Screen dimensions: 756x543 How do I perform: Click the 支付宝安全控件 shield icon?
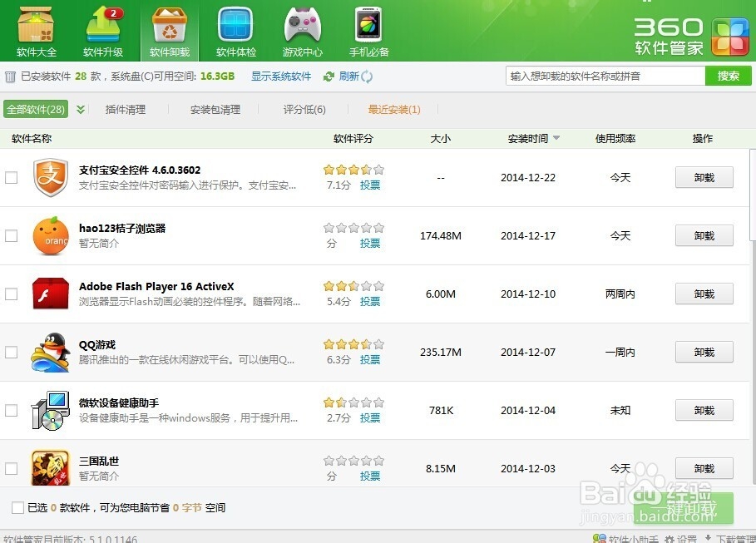point(51,177)
